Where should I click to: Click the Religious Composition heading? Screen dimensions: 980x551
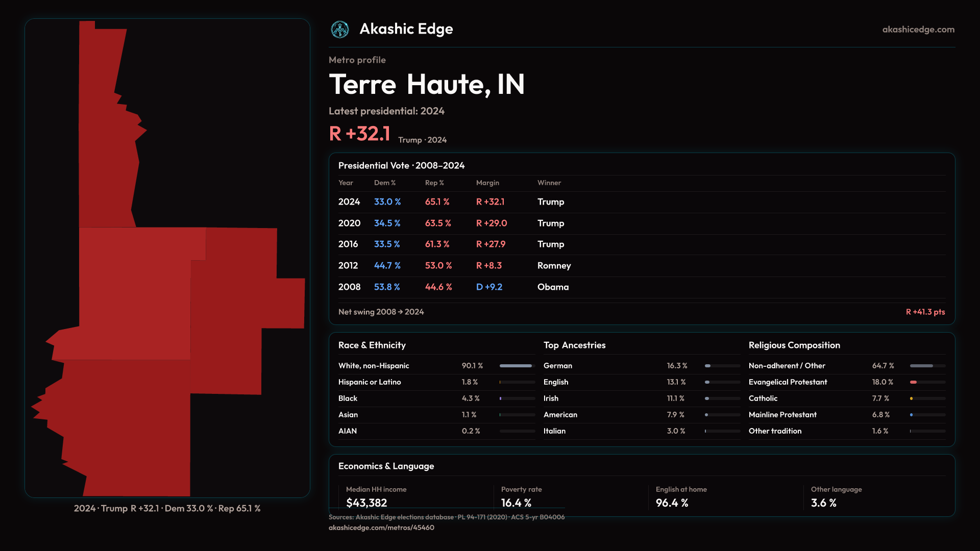pyautogui.click(x=794, y=345)
